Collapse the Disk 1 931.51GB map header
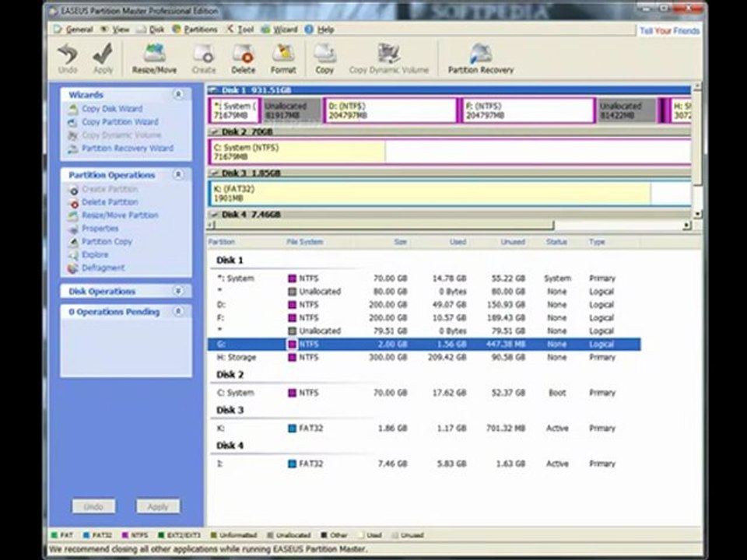The image size is (747, 560). pos(215,90)
